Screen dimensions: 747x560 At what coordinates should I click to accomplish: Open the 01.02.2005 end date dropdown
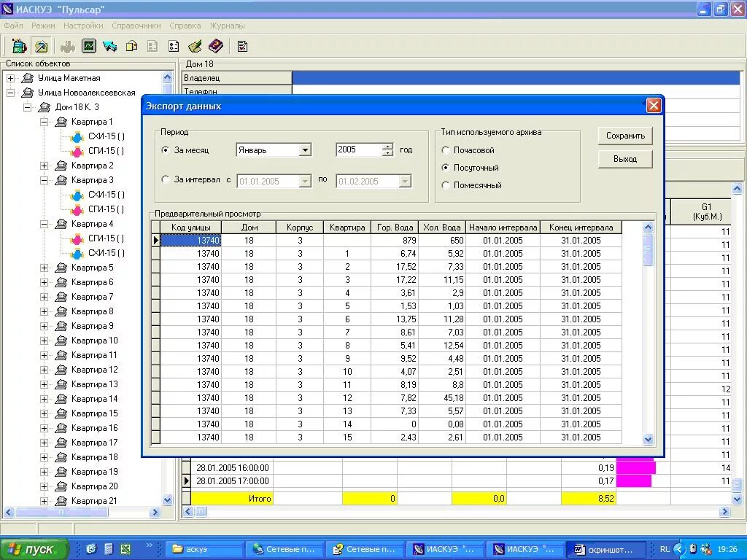(405, 182)
